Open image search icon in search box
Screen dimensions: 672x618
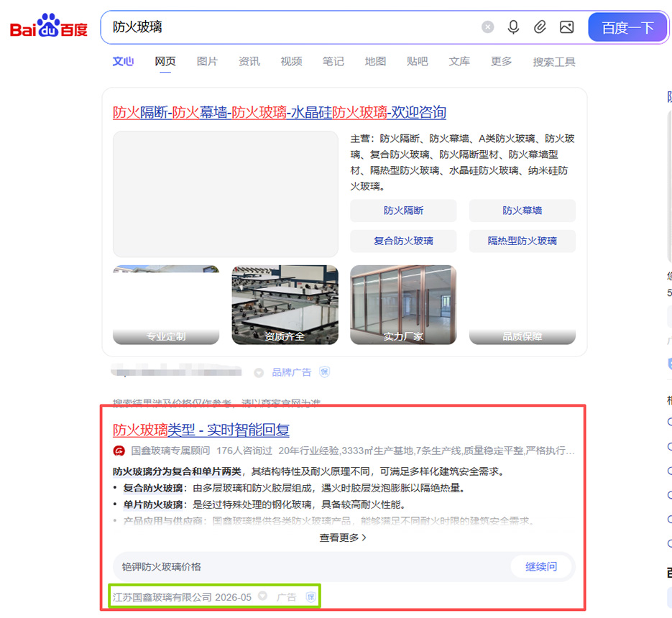[x=566, y=27]
